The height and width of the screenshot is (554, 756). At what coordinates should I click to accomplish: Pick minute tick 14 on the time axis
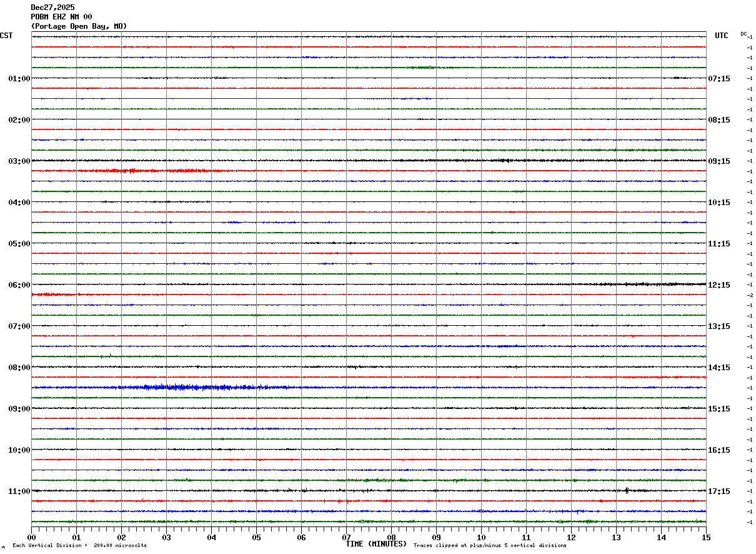[x=661, y=537]
